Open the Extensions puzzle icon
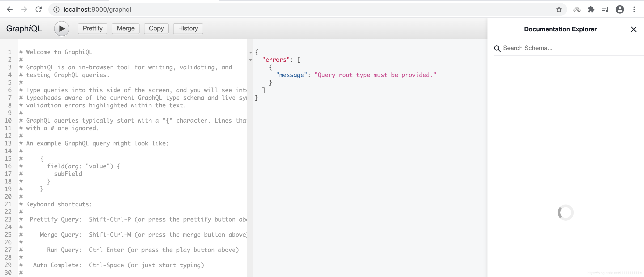The height and width of the screenshot is (277, 644). click(x=591, y=9)
